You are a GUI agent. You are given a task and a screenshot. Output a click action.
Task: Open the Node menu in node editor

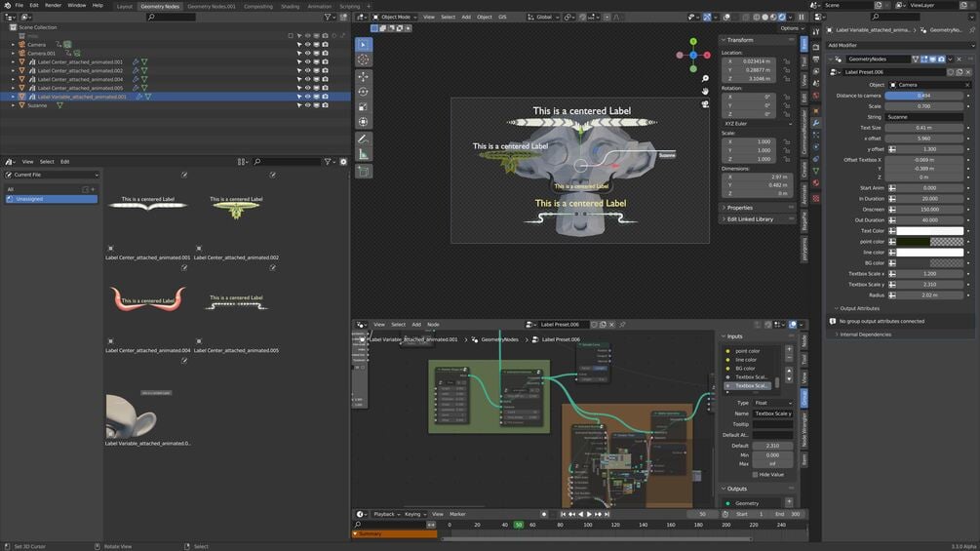[433, 324]
